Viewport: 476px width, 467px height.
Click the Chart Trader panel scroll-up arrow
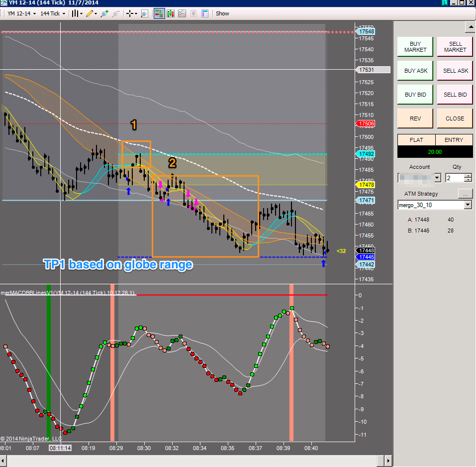pos(470,27)
